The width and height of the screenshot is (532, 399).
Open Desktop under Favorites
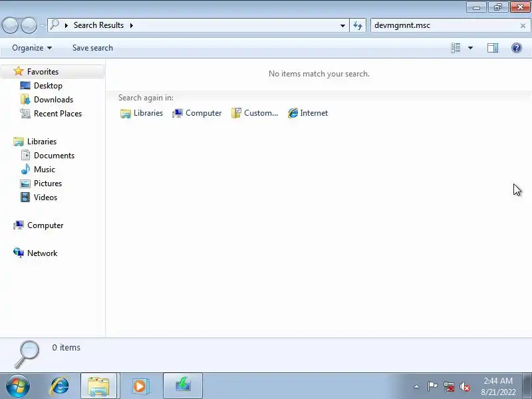click(x=48, y=86)
